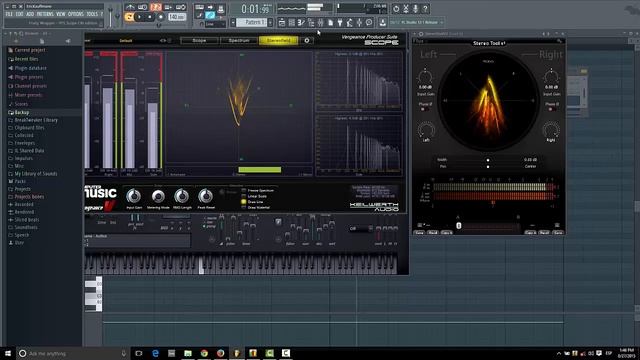Click the Right pan knob in Stereo Tool
The height and width of the screenshot is (360, 640).
(x=551, y=130)
